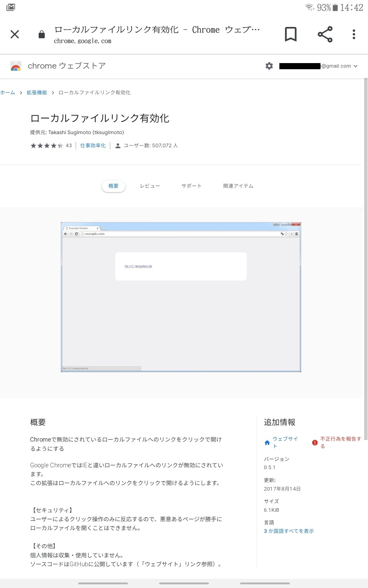Click the 【セキュリティ】 heading text

click(52, 510)
